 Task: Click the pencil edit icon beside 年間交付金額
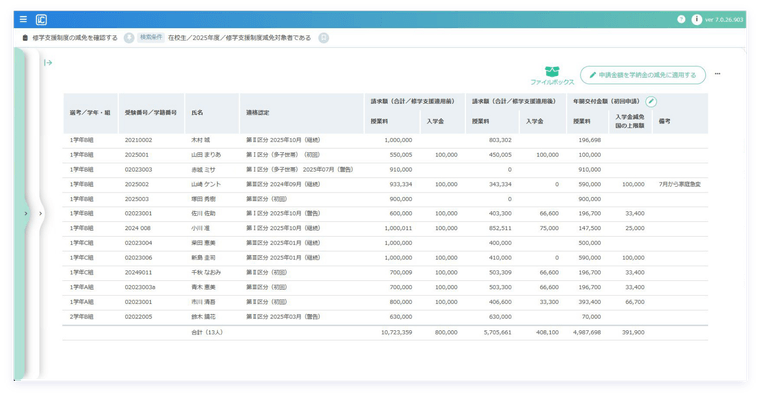click(x=651, y=102)
